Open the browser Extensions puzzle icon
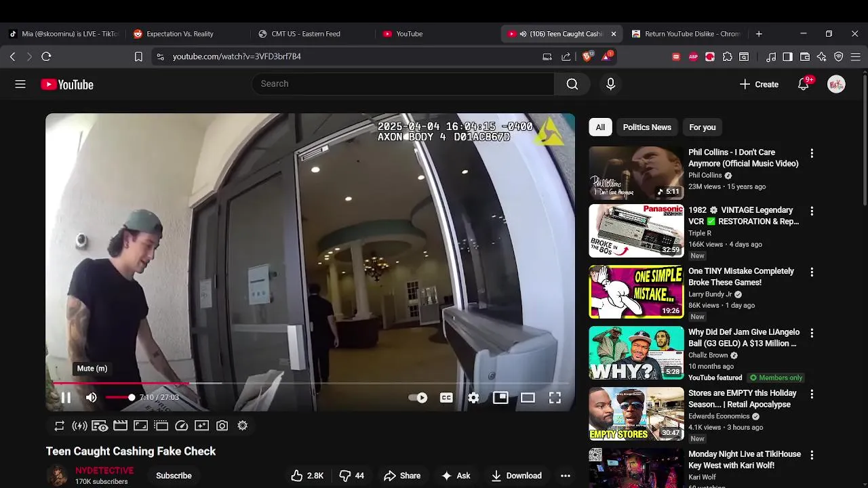The height and width of the screenshot is (488, 868). click(x=727, y=57)
